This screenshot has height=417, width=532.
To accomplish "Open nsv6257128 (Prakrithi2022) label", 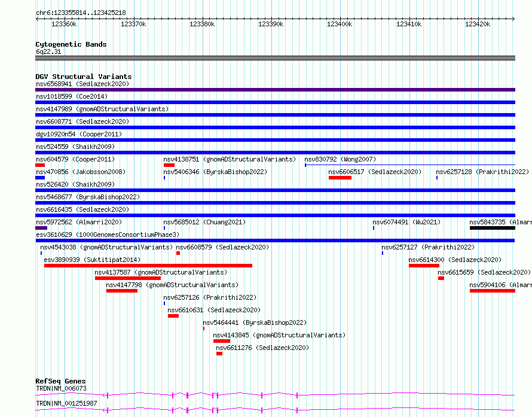I will pos(482,172).
